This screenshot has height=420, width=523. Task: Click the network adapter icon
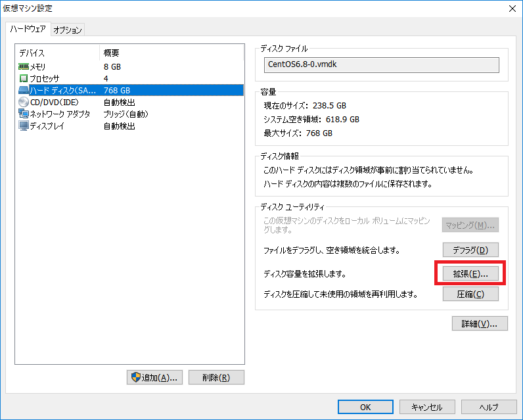(24, 114)
